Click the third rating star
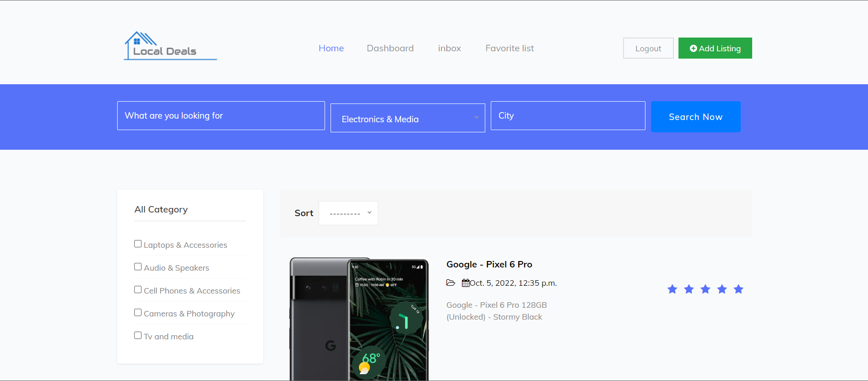Viewport: 868px width, 381px height. point(705,289)
